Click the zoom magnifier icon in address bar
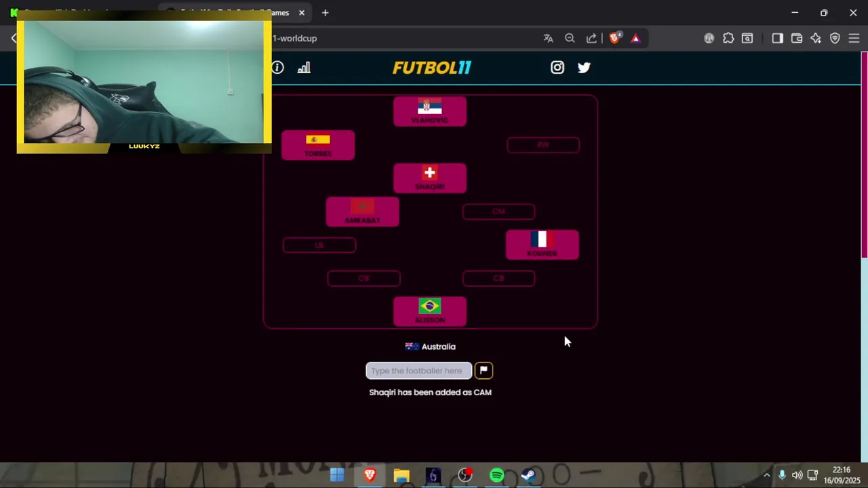 click(x=570, y=38)
